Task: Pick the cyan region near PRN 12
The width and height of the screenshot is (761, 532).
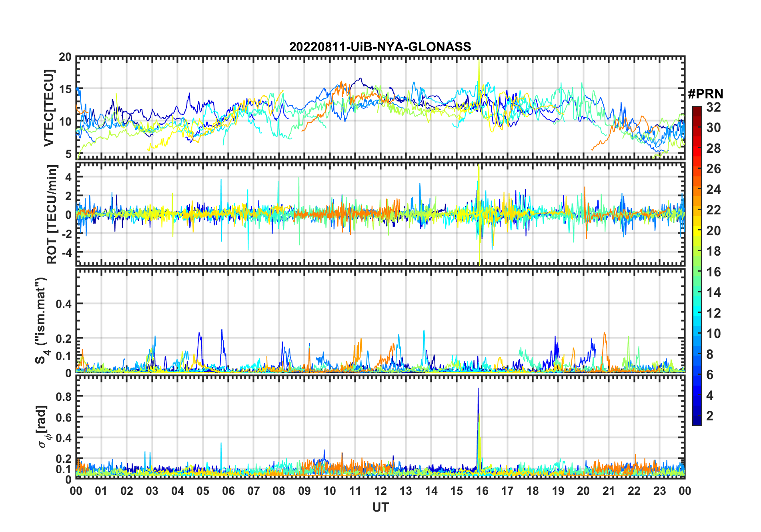Action: coord(697,313)
